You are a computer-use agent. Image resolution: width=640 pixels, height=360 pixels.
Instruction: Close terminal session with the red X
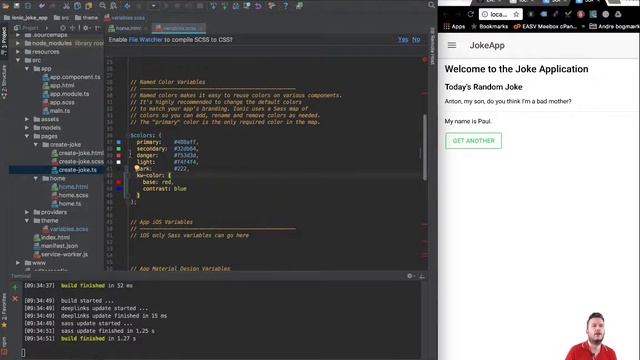[x=15, y=299]
